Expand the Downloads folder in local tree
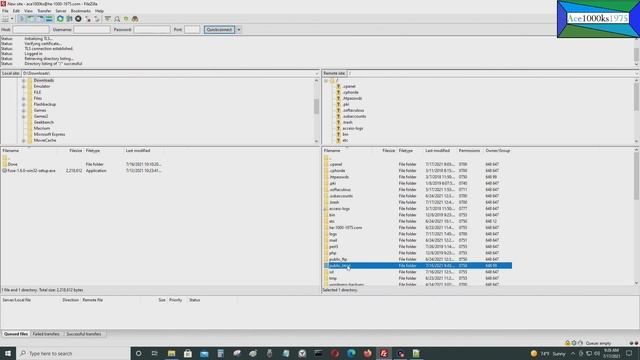This screenshot has height=360, width=640. coord(23,80)
